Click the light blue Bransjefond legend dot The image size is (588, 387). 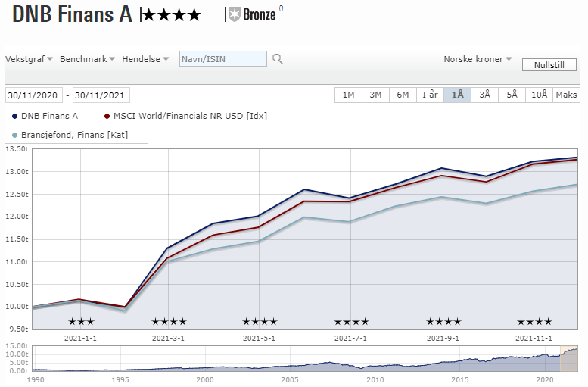coord(15,135)
